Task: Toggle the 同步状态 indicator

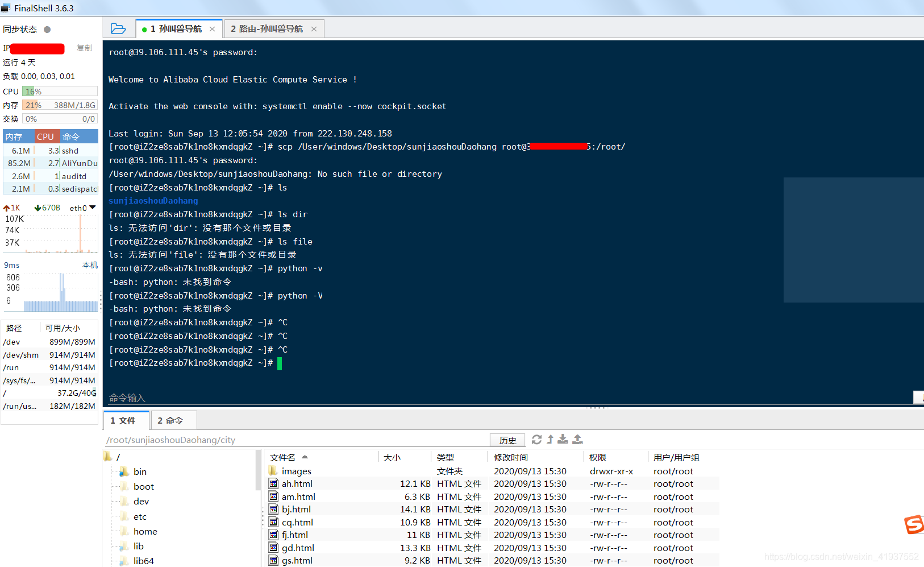Action: coord(46,29)
